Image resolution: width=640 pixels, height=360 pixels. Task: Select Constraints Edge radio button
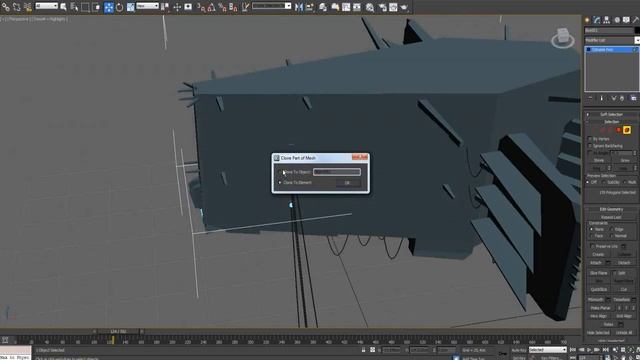click(611, 229)
